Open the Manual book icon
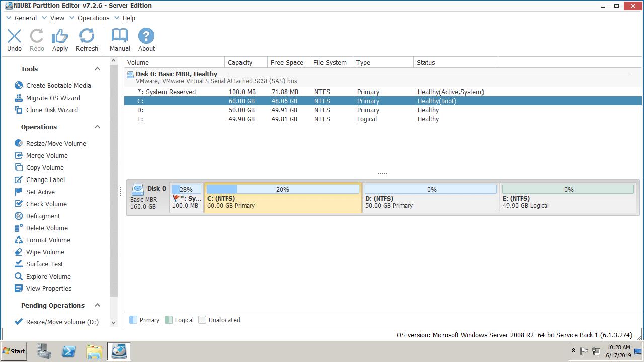 coord(120,40)
